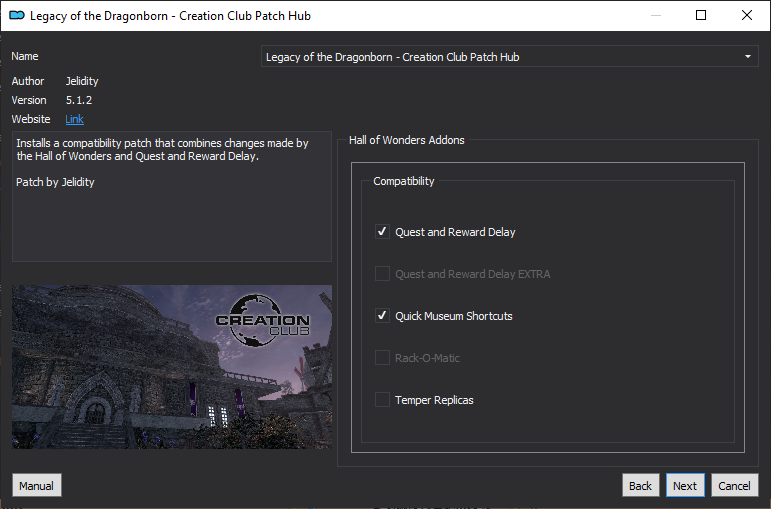Click the Manual button
This screenshot has width=771, height=509.
pos(36,486)
